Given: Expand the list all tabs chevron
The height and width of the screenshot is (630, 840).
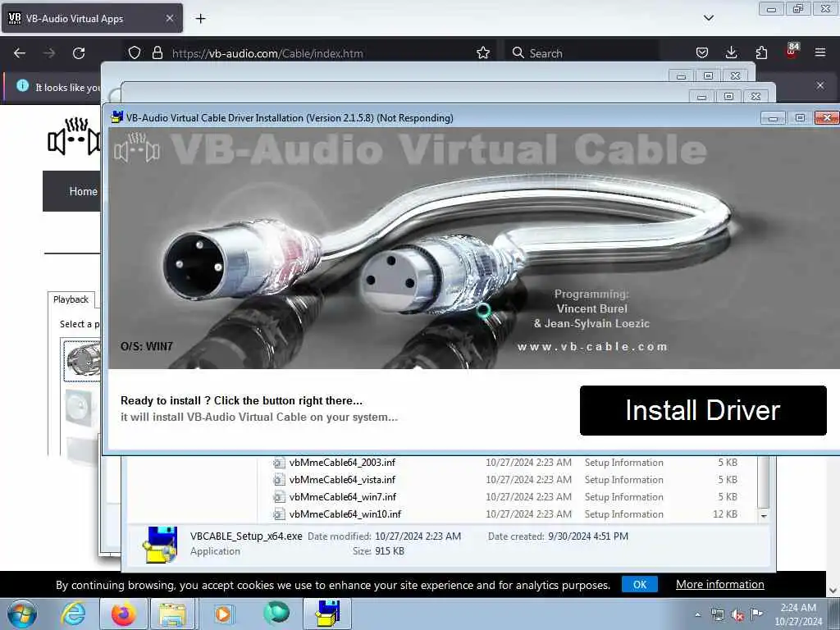Looking at the screenshot, I should [x=708, y=18].
